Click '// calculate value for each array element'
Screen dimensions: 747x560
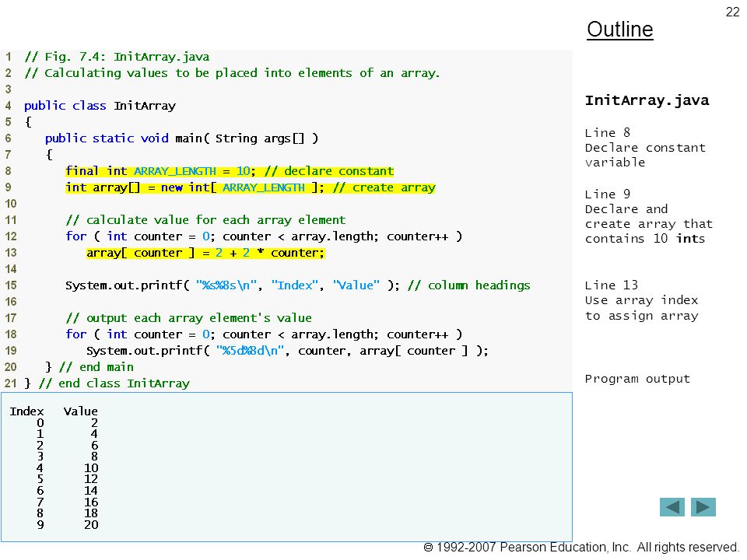[x=205, y=220]
